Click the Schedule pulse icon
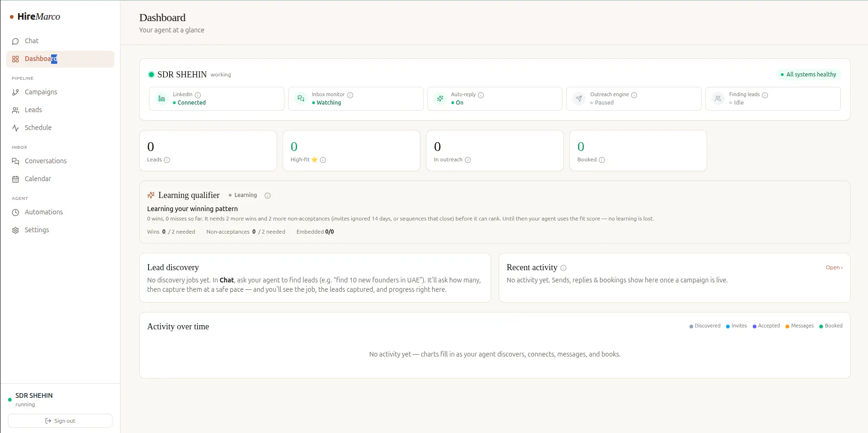 15,128
